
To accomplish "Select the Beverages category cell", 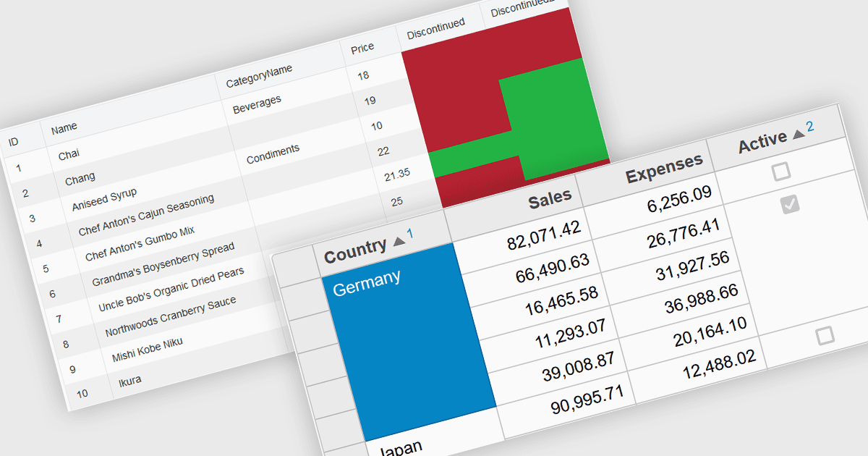I will point(257,105).
